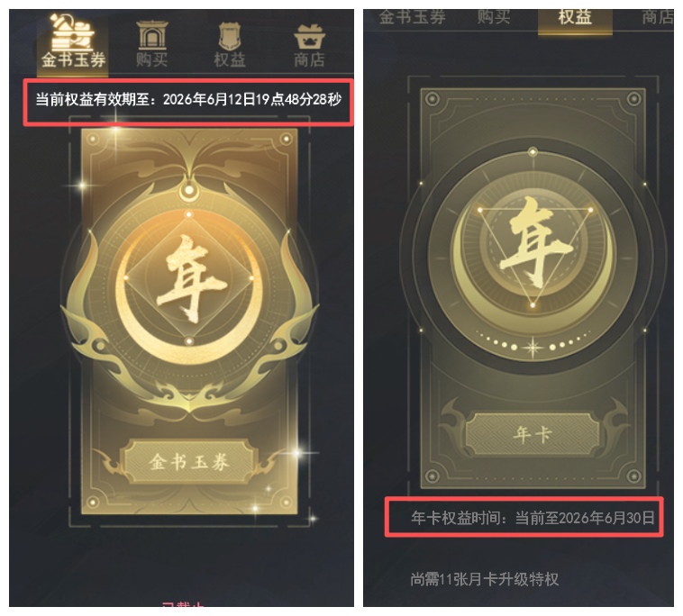The width and height of the screenshot is (683, 616).
Task: Open the 金书玉券 book-stack tab icon
Action: (x=72, y=32)
